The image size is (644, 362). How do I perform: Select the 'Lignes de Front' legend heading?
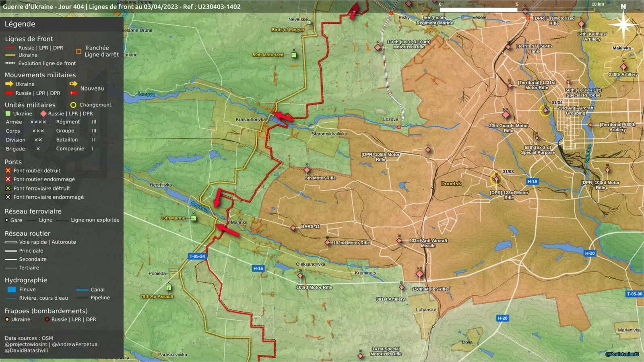29,39
